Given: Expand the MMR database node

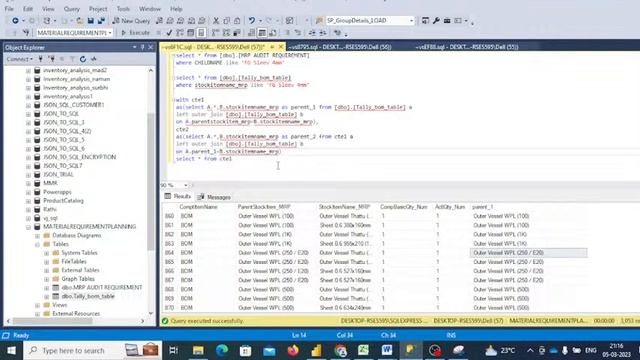Looking at the screenshot, I should (x=28, y=183).
